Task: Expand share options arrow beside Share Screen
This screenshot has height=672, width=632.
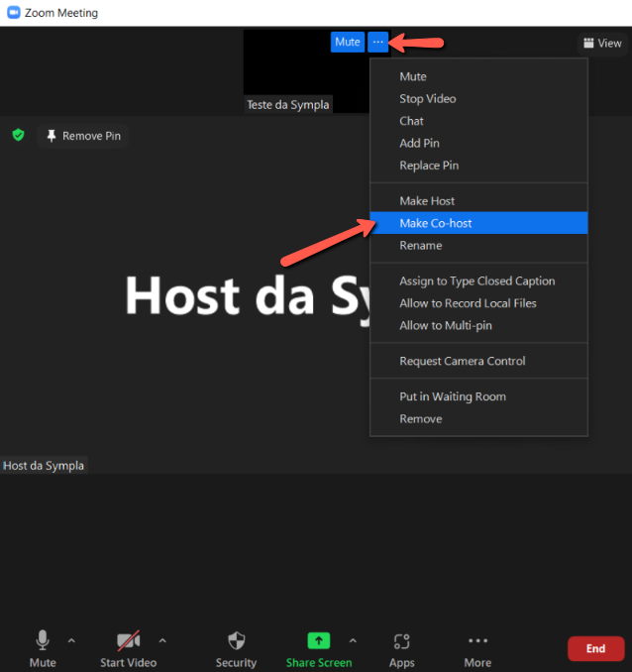Action: pyautogui.click(x=353, y=640)
